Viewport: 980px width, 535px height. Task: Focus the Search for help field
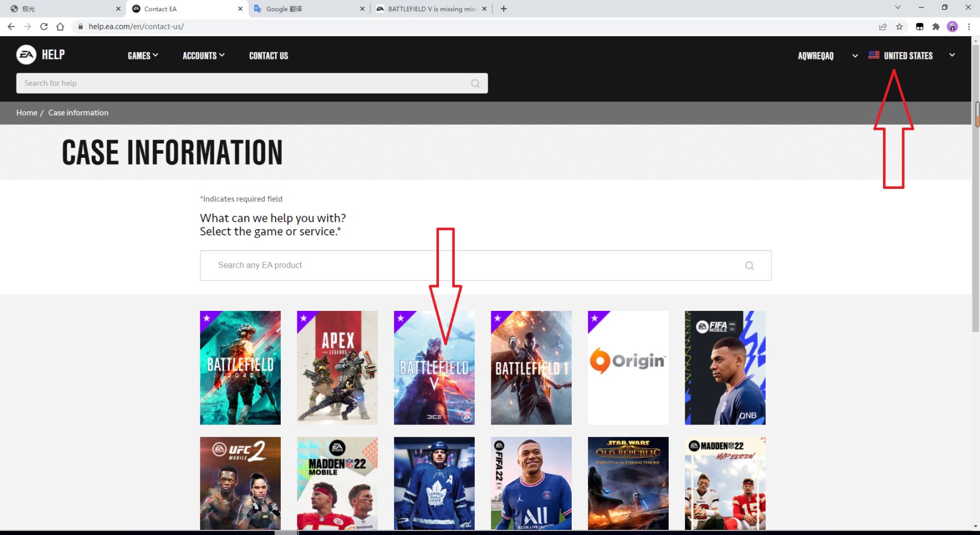coord(252,83)
